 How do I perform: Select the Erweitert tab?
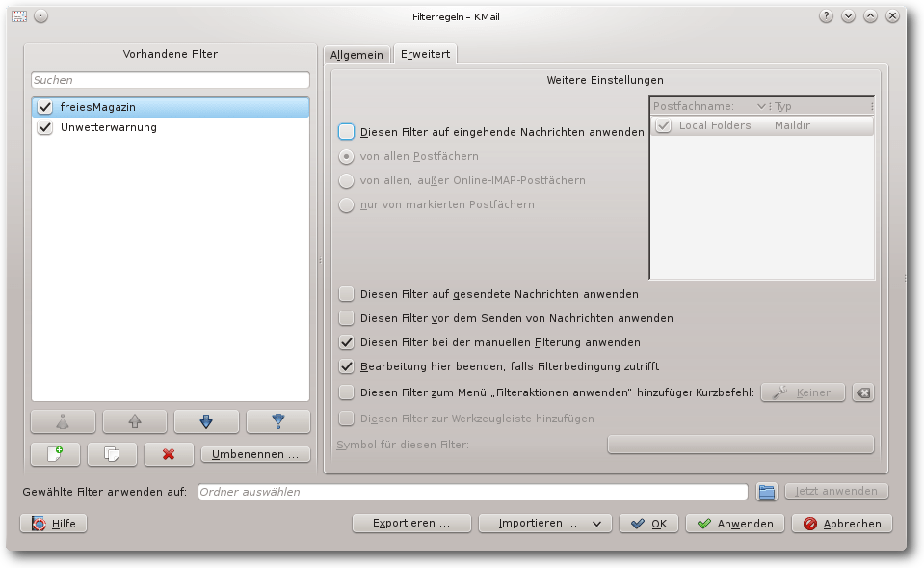tap(426, 55)
